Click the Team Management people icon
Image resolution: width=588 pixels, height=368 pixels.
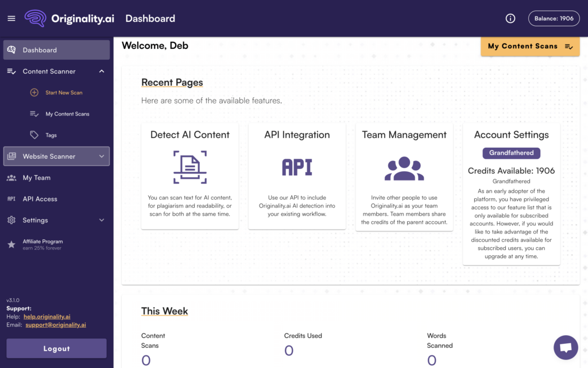click(404, 168)
